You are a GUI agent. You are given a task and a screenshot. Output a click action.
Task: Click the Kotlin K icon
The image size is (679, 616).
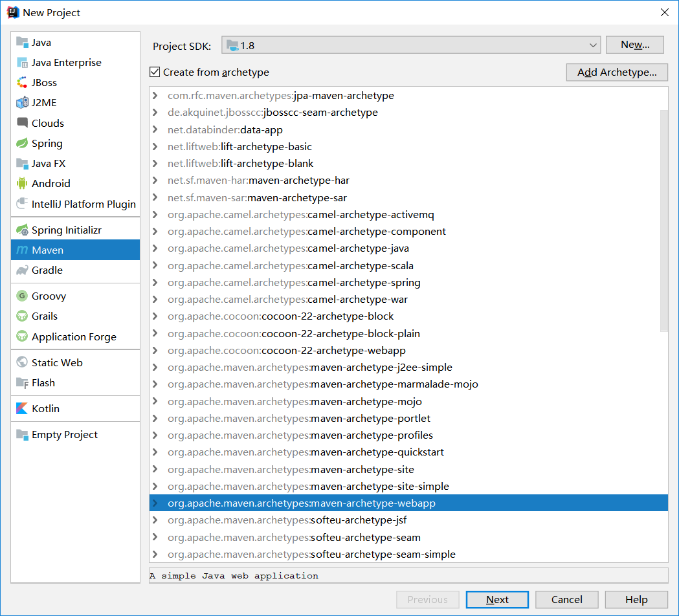coord(22,408)
